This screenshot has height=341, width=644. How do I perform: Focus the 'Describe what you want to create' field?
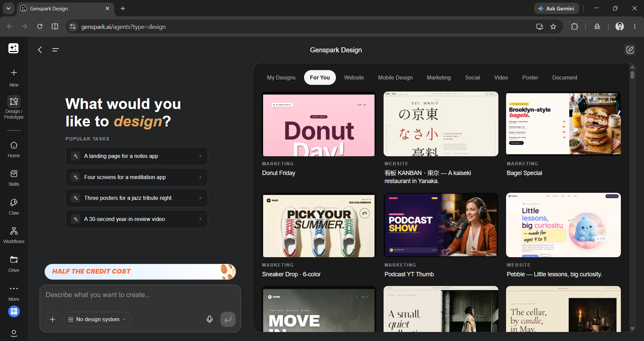[140, 295]
